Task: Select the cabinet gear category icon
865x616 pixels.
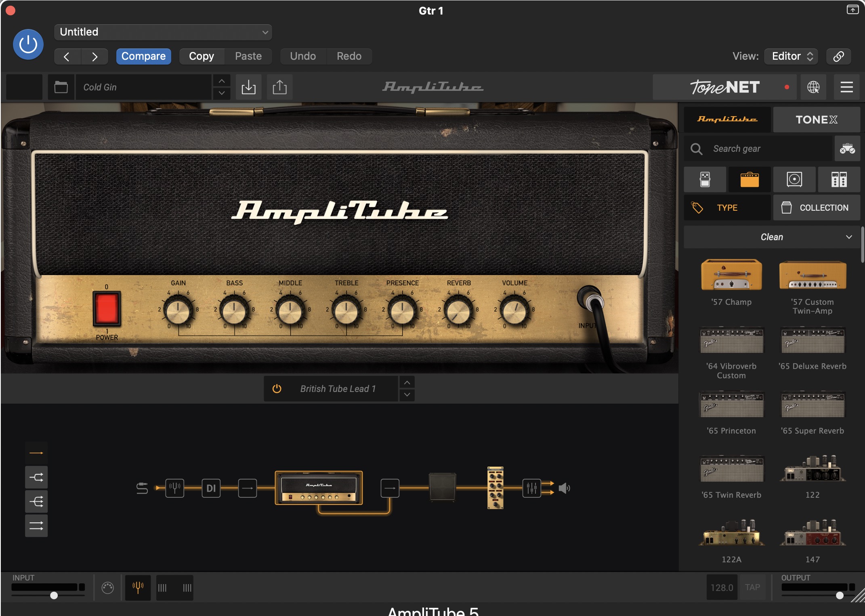Action: pyautogui.click(x=794, y=180)
